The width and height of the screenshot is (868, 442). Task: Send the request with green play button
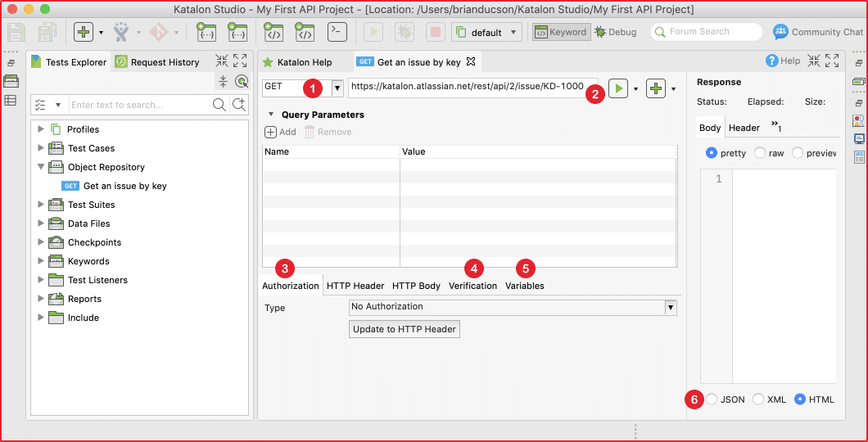tap(617, 88)
